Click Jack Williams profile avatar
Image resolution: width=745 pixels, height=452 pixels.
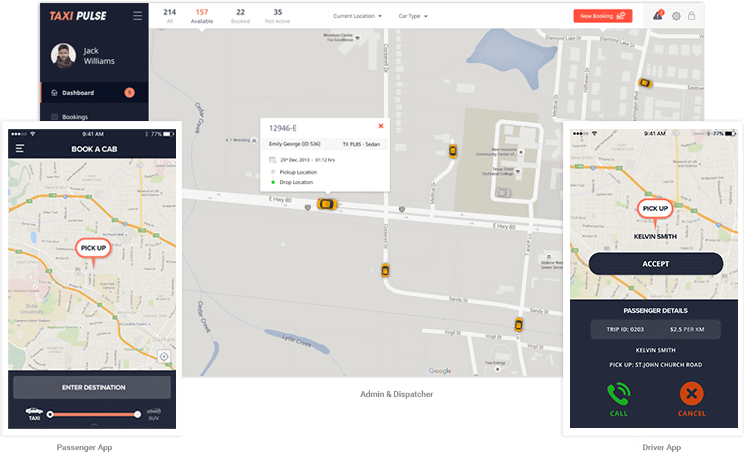63,56
